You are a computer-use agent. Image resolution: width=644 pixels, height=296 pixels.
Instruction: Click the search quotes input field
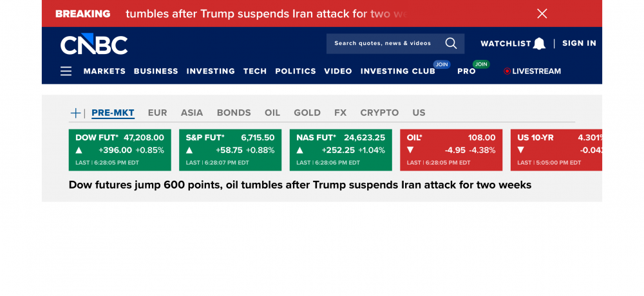coord(383,43)
